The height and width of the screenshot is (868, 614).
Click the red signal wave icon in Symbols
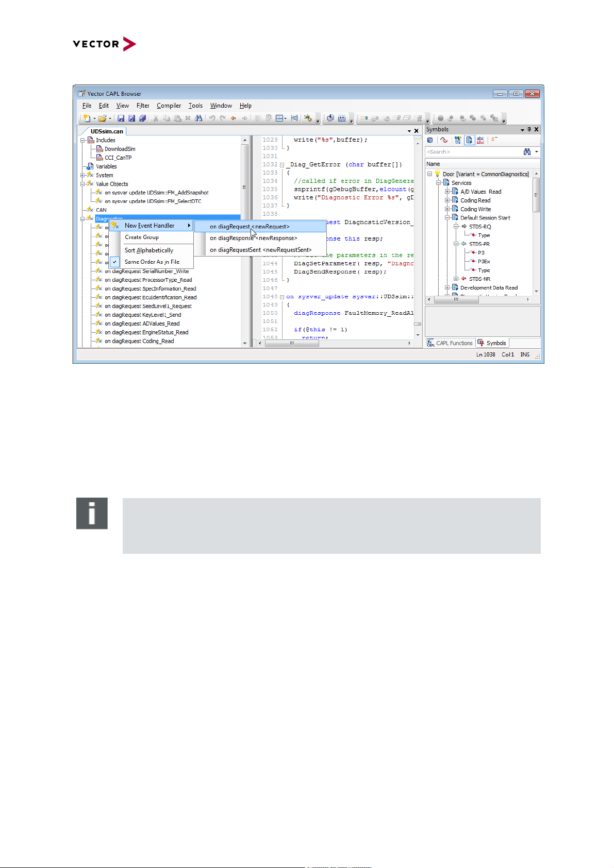(x=443, y=140)
